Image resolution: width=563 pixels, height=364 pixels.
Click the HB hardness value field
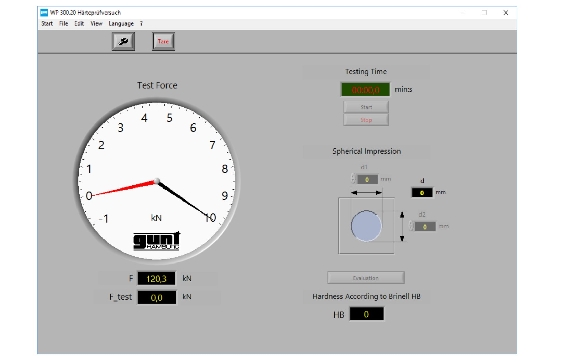367,314
